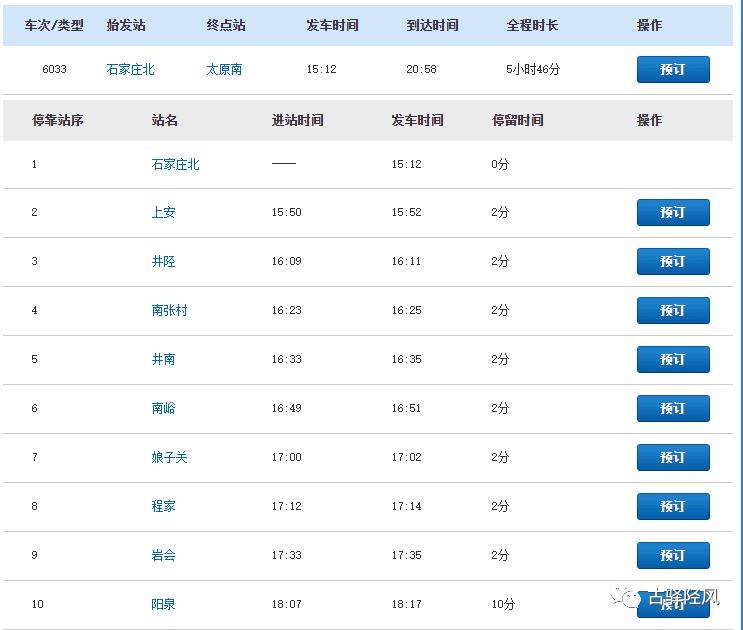The height and width of the screenshot is (630, 743).
Task: Open the 太原南 terminal station link
Action: [x=224, y=70]
